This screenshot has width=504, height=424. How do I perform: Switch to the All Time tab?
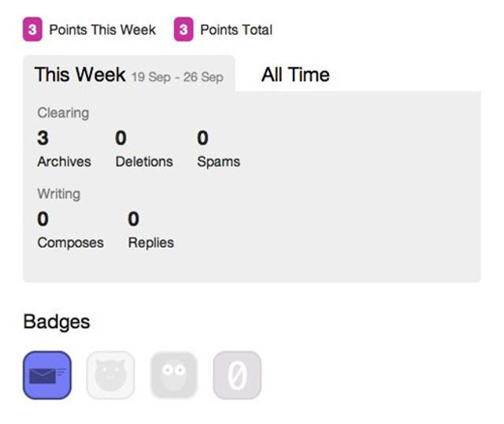coord(295,75)
